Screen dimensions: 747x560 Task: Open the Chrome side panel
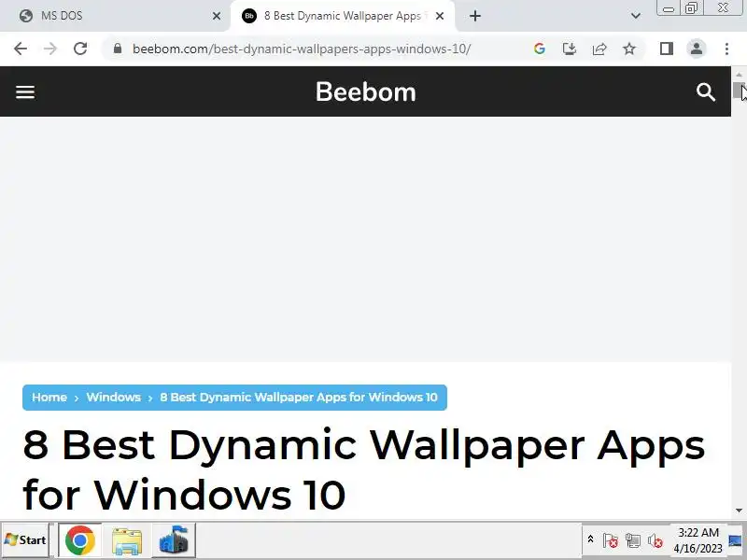pos(667,49)
